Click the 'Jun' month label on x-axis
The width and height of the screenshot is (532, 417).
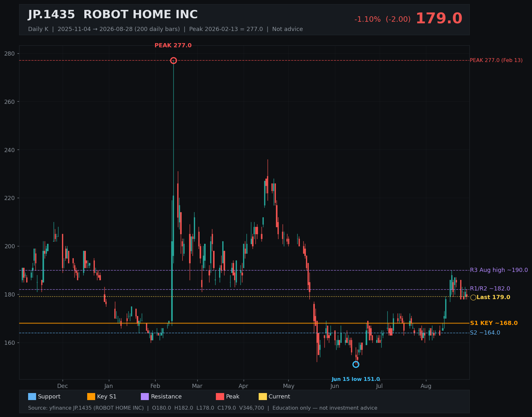[335, 386]
